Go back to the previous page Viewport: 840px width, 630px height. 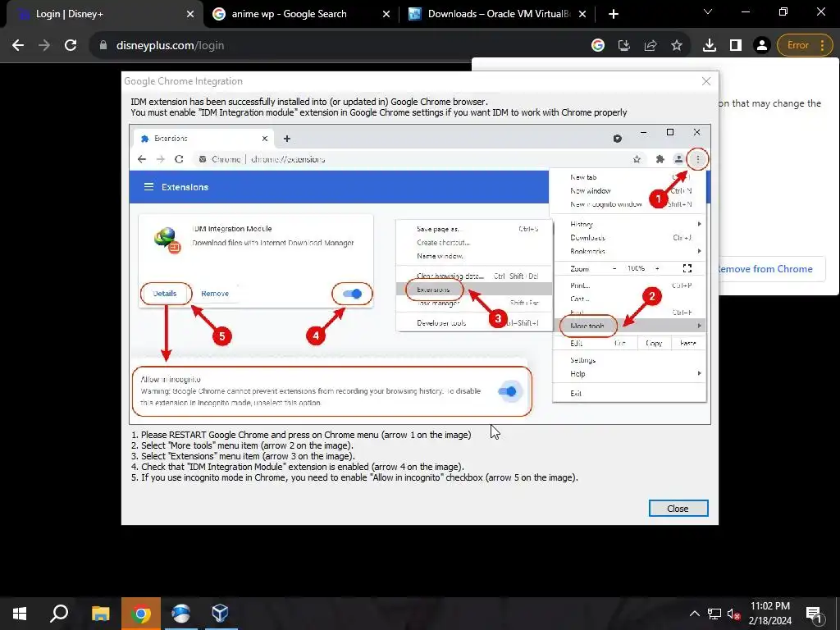18,46
